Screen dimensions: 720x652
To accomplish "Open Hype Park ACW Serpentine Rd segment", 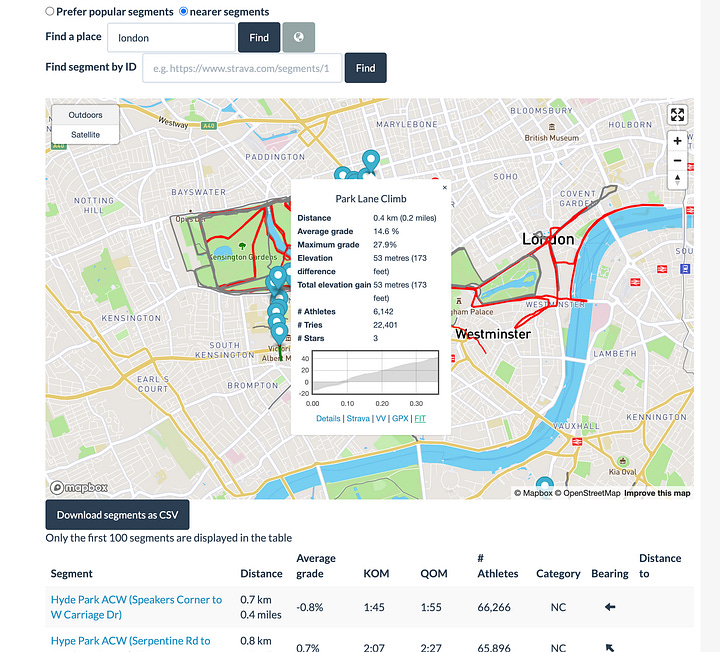I will pos(130,641).
